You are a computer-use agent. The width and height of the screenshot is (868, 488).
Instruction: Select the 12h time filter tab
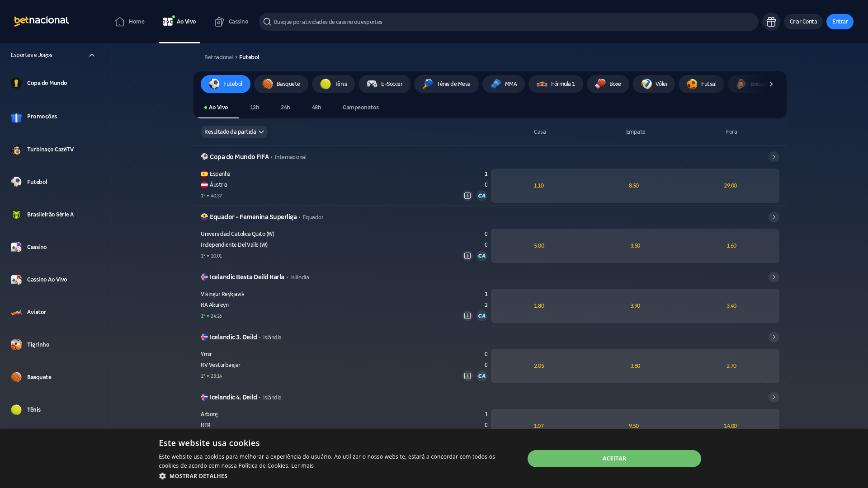pyautogui.click(x=255, y=108)
